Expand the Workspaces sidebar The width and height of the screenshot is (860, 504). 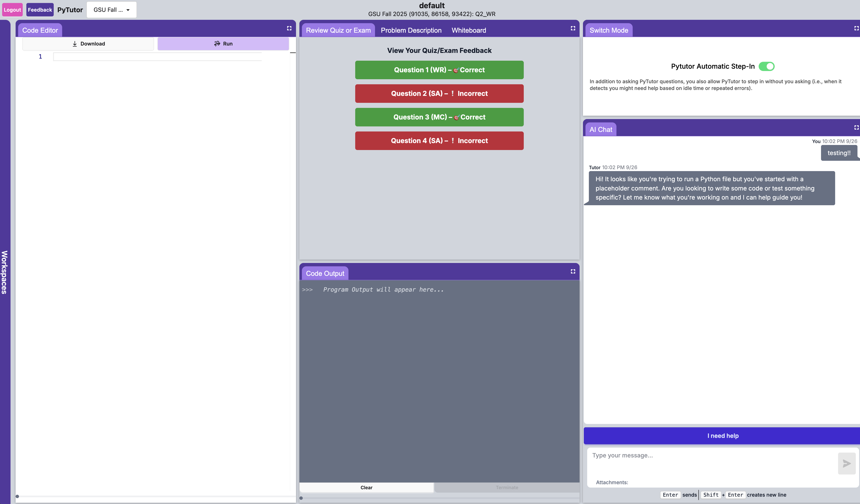tap(5, 272)
